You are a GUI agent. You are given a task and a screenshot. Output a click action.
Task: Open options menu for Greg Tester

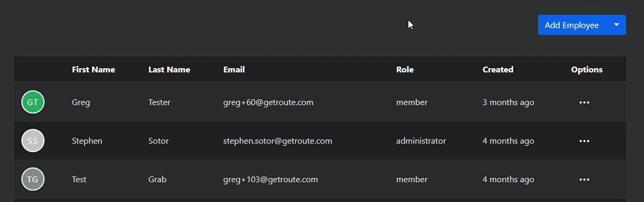(x=584, y=102)
